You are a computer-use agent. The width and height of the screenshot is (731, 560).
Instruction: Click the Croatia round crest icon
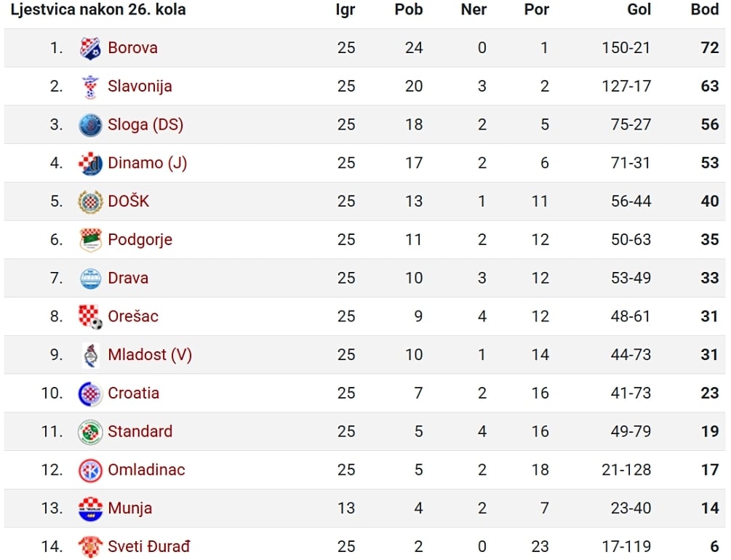coord(90,393)
